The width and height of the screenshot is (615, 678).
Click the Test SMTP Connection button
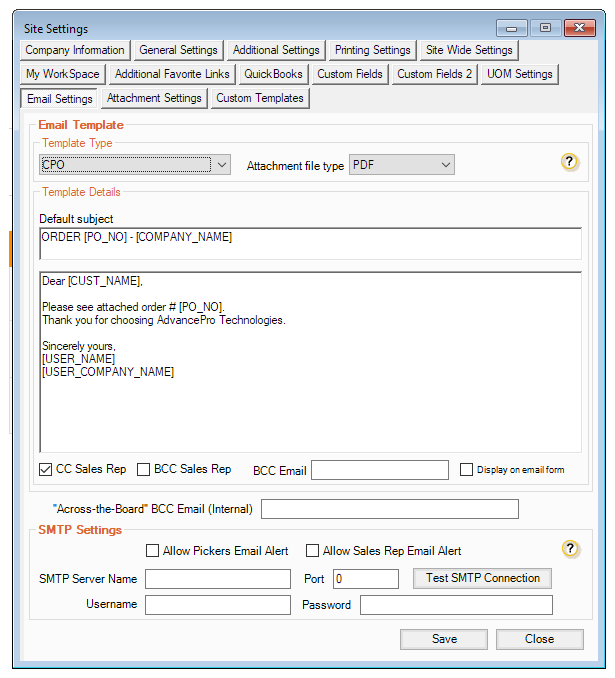(x=482, y=578)
